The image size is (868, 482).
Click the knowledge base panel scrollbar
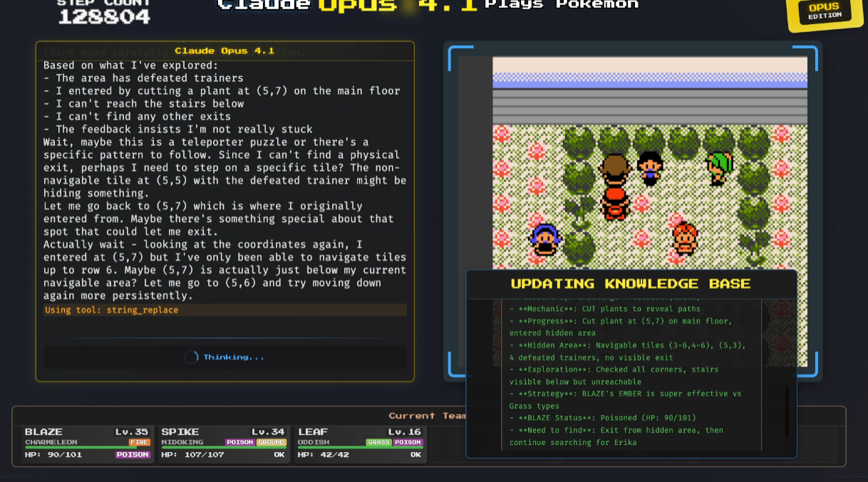click(x=787, y=411)
